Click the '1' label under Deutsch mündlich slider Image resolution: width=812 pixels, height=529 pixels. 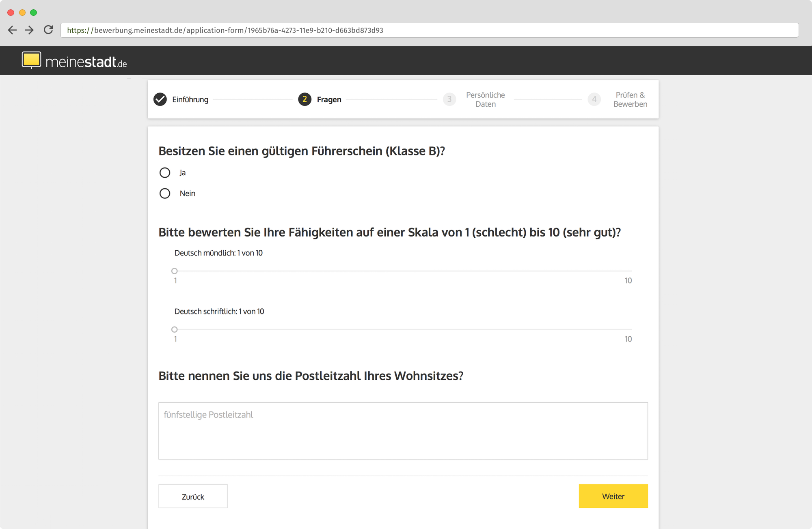click(x=175, y=281)
